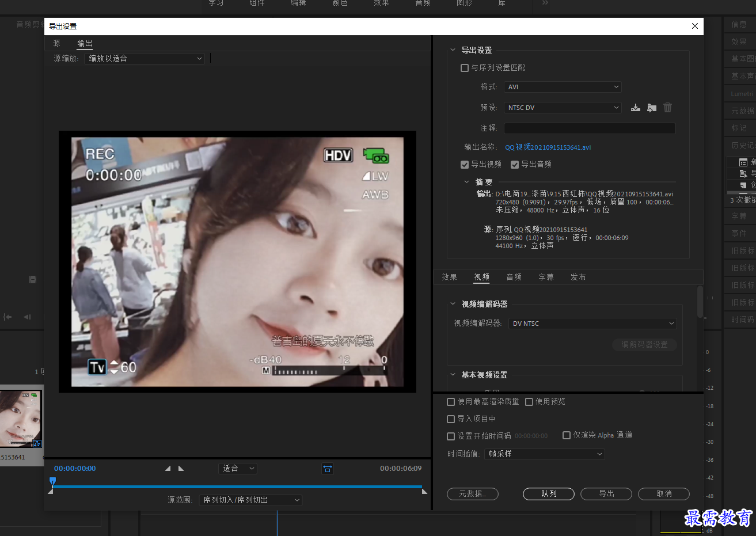Switch to the 效果 tab in export settings
Screen dimensions: 756x536
click(x=450, y=277)
